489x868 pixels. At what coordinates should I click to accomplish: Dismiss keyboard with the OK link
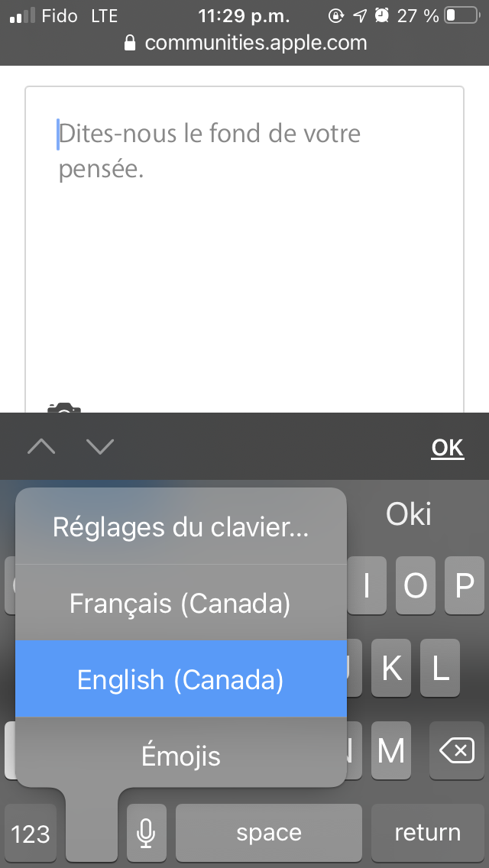[x=447, y=448]
